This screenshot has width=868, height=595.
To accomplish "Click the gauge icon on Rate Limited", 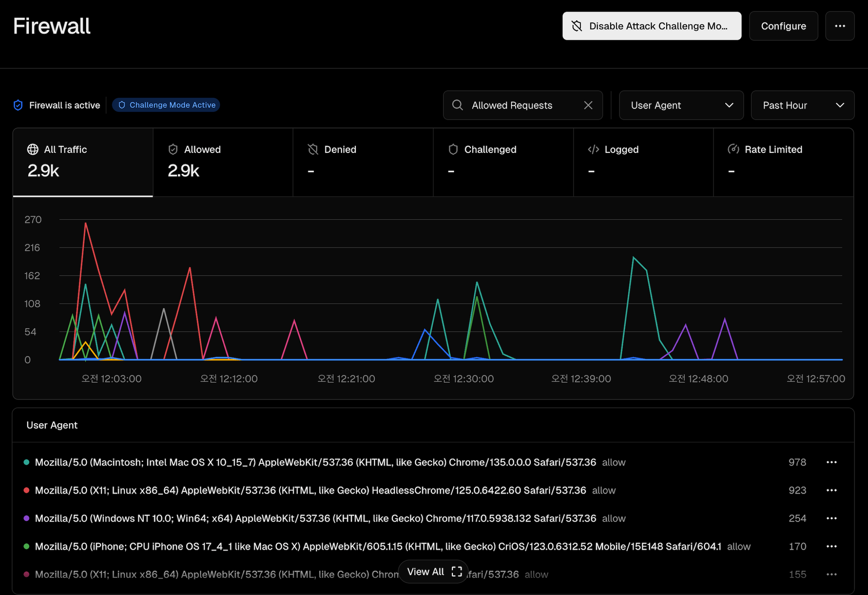I will click(x=734, y=149).
